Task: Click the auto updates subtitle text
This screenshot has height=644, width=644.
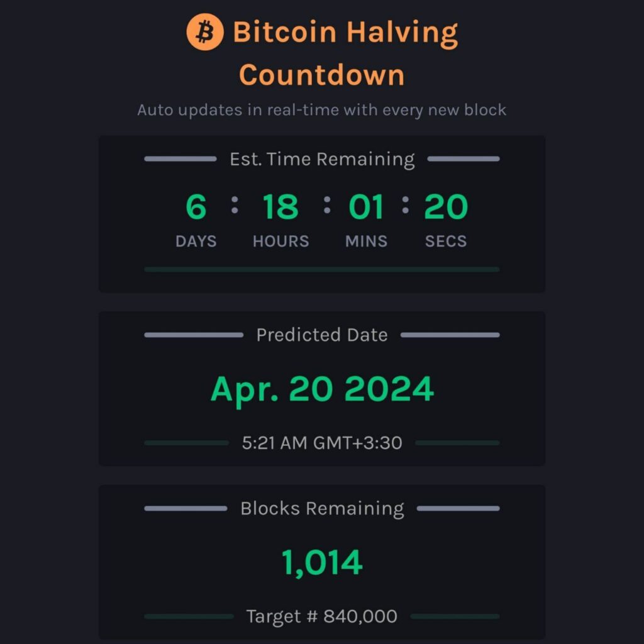Action: (x=321, y=110)
